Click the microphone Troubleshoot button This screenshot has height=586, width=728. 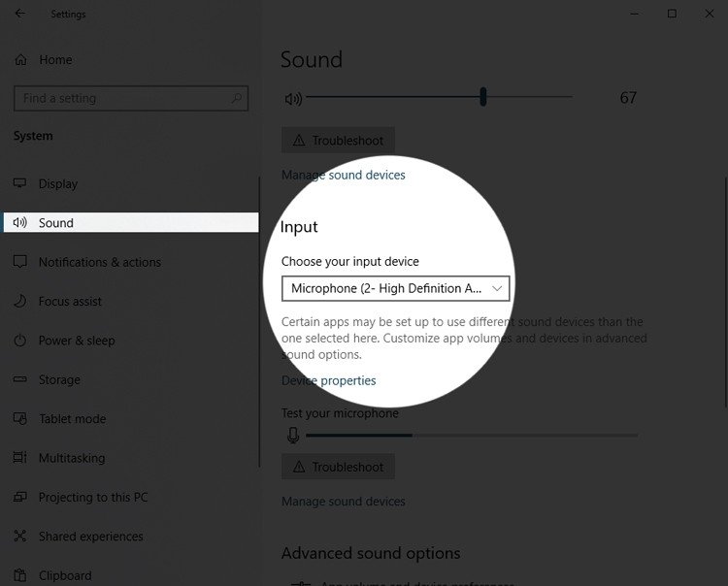(x=338, y=467)
